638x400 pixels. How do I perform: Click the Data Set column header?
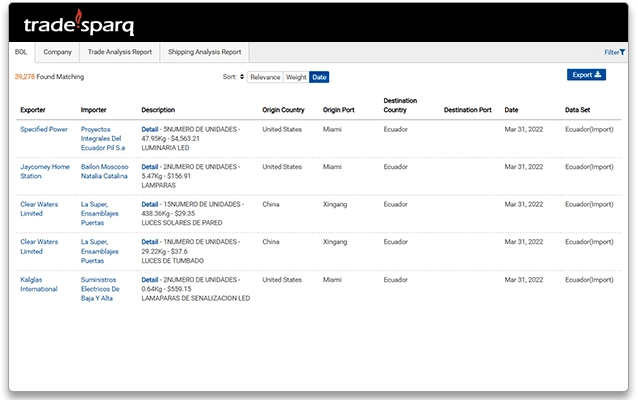coord(577,110)
